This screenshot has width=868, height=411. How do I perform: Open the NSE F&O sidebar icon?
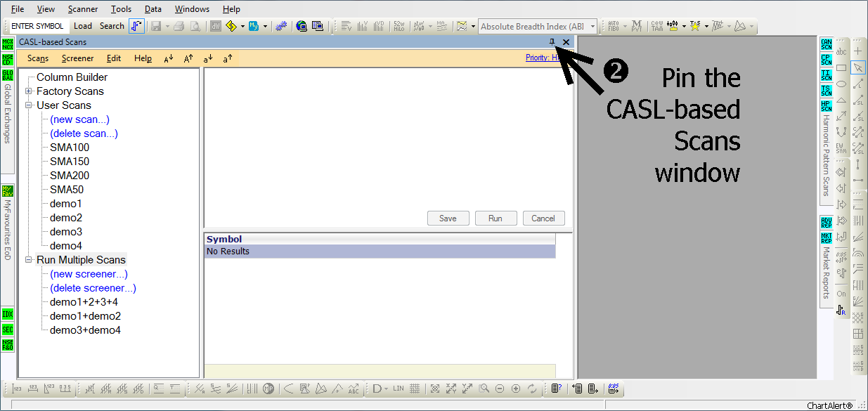click(x=8, y=344)
